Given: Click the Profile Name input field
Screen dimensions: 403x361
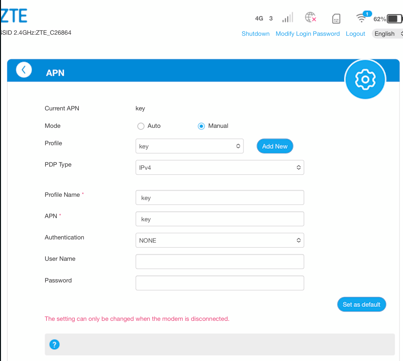Looking at the screenshot, I should pos(220,198).
